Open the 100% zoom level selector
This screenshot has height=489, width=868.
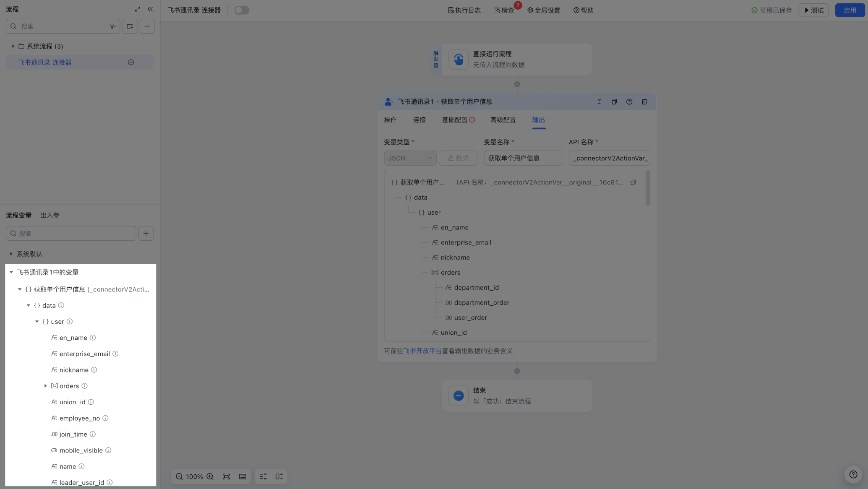click(194, 476)
